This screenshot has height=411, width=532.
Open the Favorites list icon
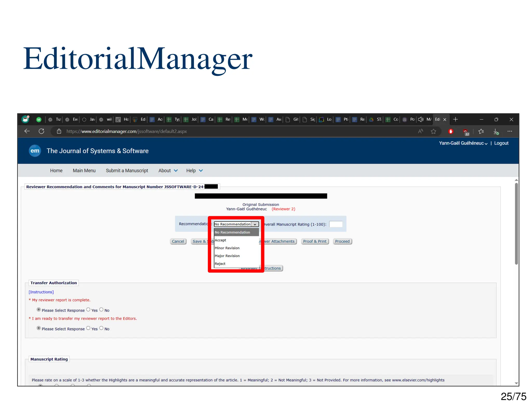481,131
